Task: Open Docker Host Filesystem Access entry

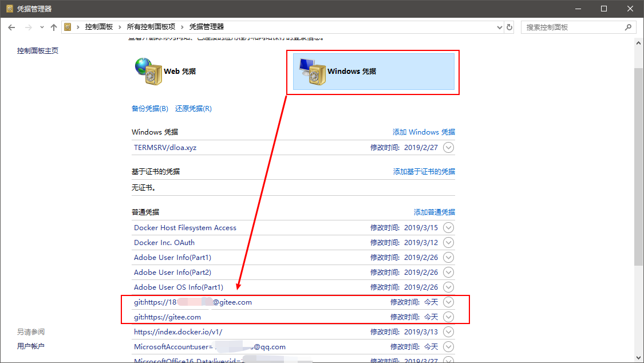Action: 185,227
